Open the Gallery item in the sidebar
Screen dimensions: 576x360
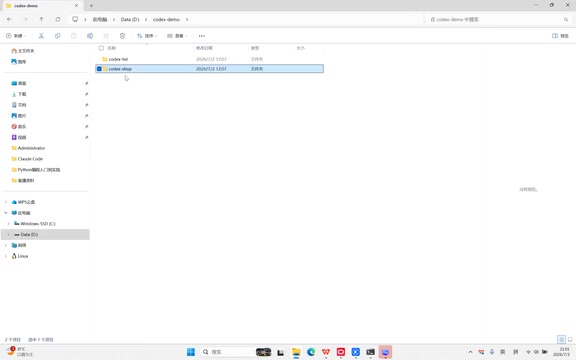(x=19, y=61)
